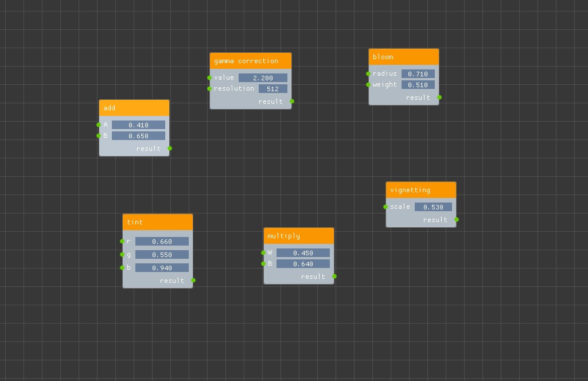Select the tint node header

click(x=158, y=222)
